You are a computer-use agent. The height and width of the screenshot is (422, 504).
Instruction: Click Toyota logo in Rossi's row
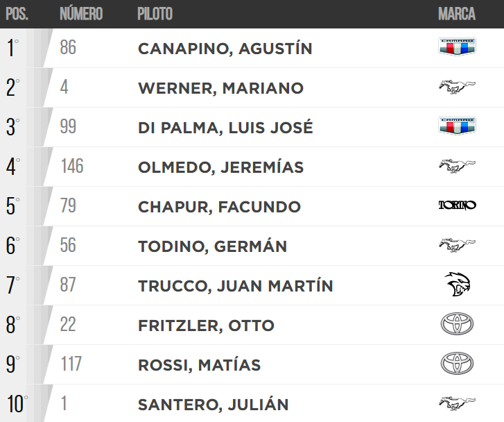[457, 364]
